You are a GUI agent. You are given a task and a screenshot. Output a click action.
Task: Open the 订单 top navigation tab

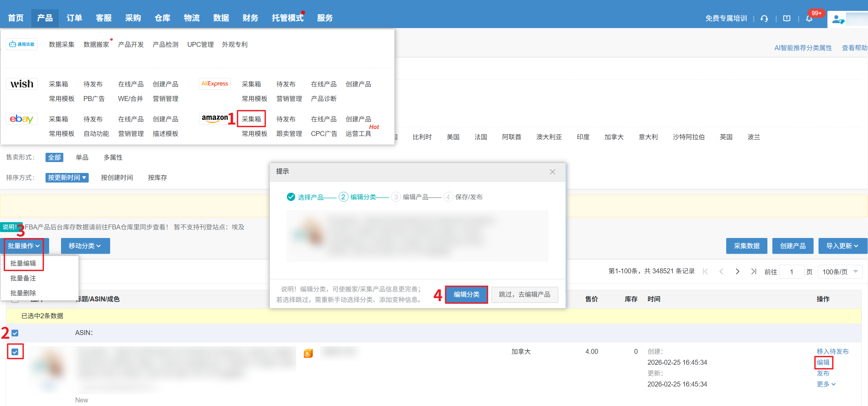[74, 18]
